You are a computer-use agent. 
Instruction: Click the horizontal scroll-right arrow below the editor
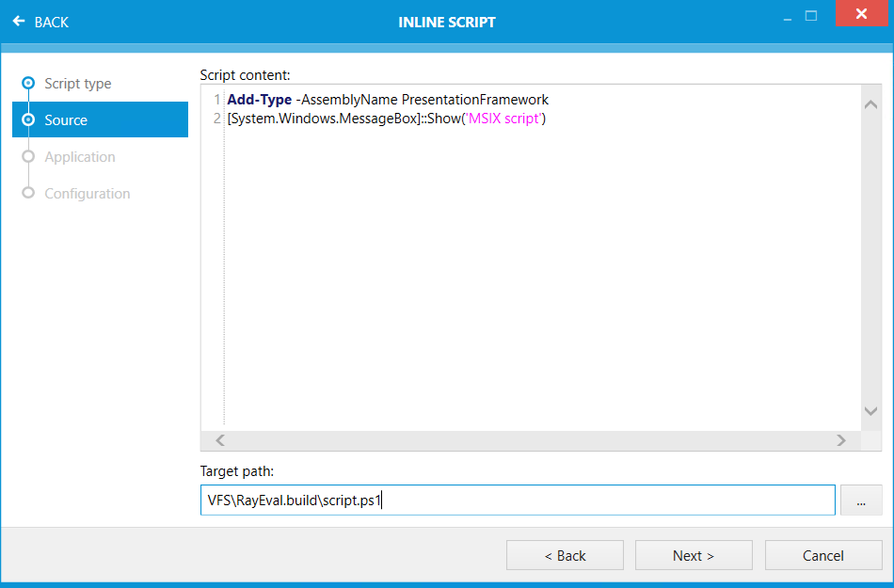(840, 439)
